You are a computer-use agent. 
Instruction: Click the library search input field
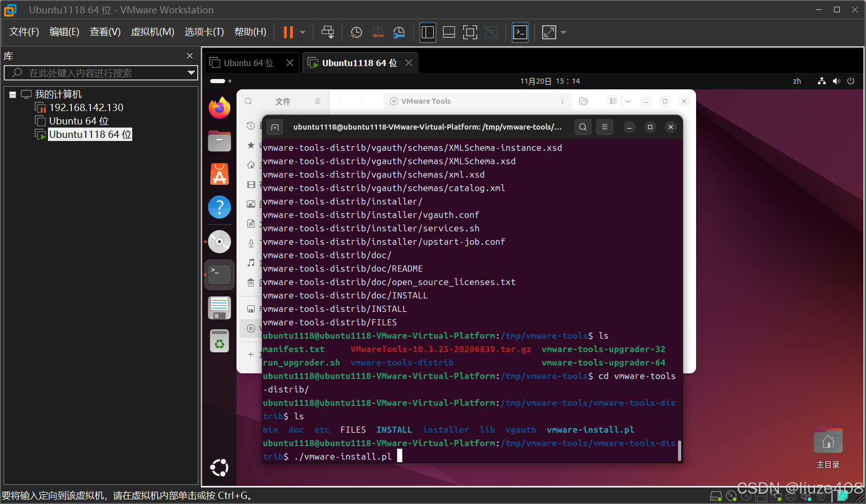point(101,73)
